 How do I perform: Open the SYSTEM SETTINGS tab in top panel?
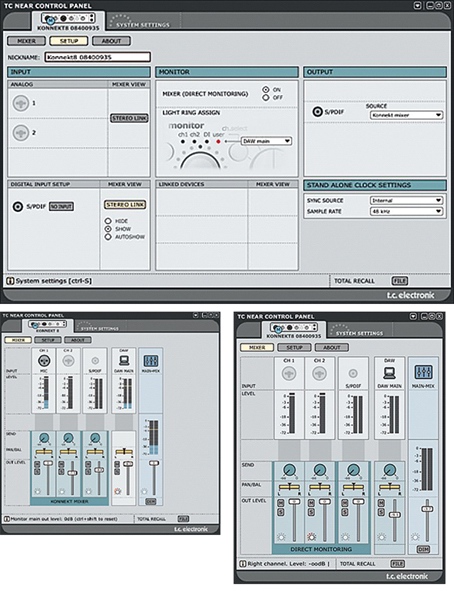coord(142,22)
